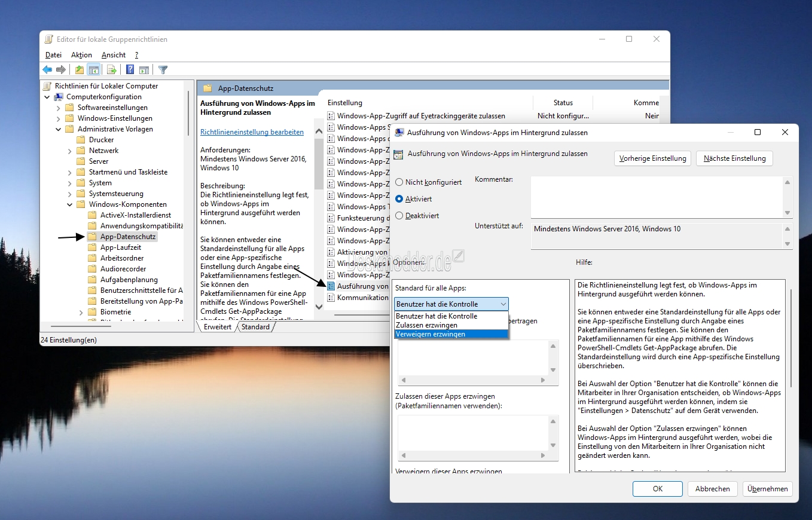Select the 'Aktiviert' radio button

click(x=399, y=199)
